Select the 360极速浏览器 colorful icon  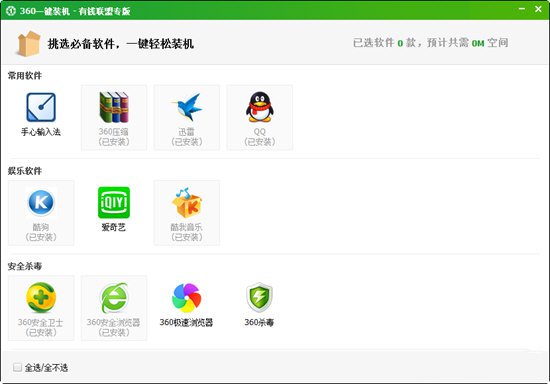tap(187, 298)
